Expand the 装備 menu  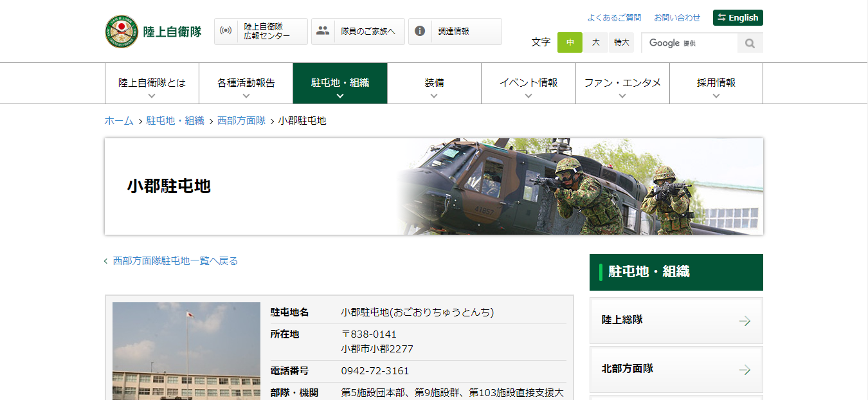click(434, 84)
